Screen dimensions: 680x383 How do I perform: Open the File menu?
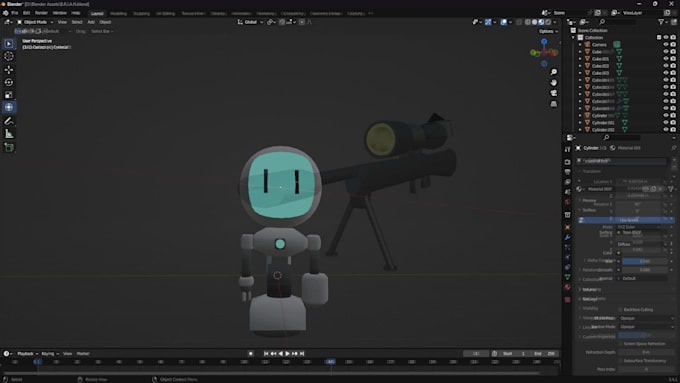click(15, 13)
